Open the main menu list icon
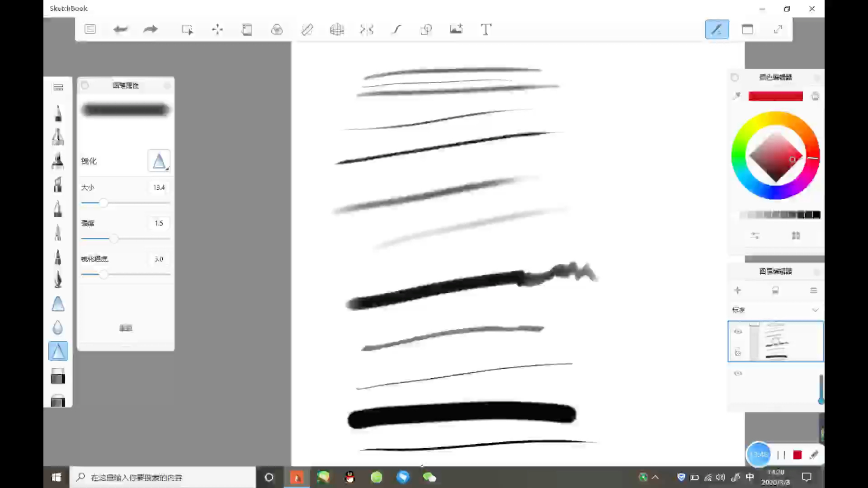Image resolution: width=868 pixels, height=488 pixels. pos(90,30)
